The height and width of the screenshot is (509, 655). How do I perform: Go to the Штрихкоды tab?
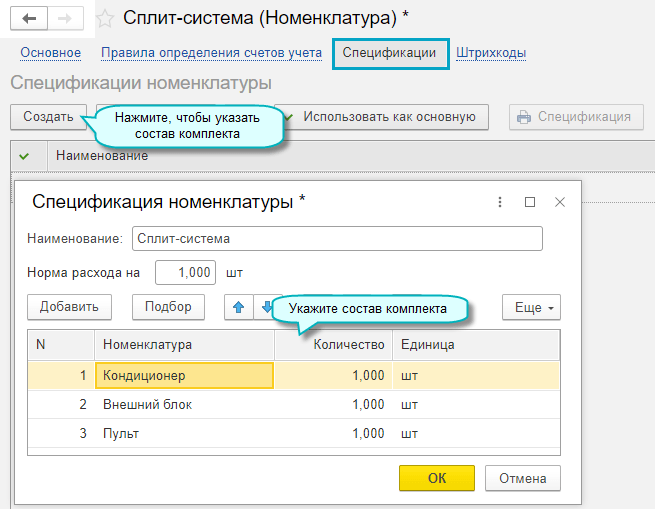(491, 53)
